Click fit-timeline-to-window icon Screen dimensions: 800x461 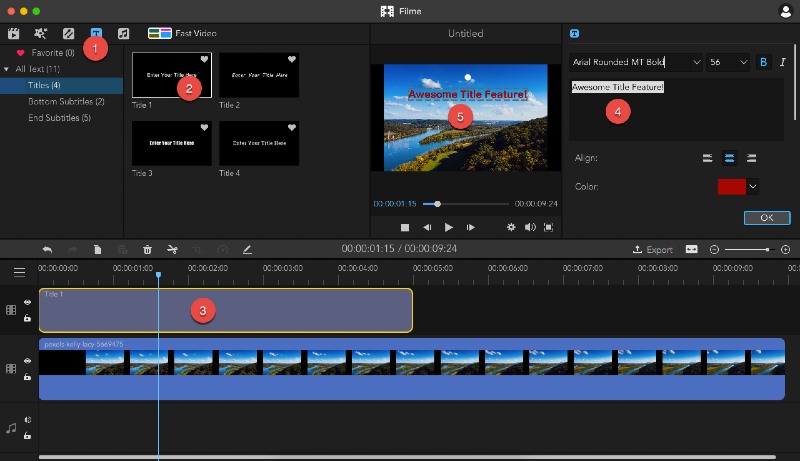point(691,249)
